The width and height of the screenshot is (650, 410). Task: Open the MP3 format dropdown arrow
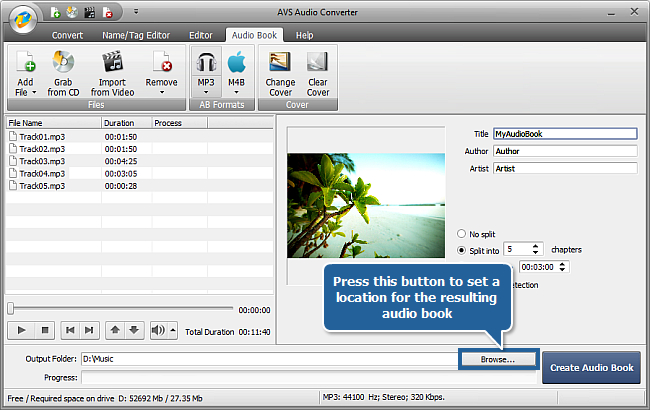coord(206,92)
